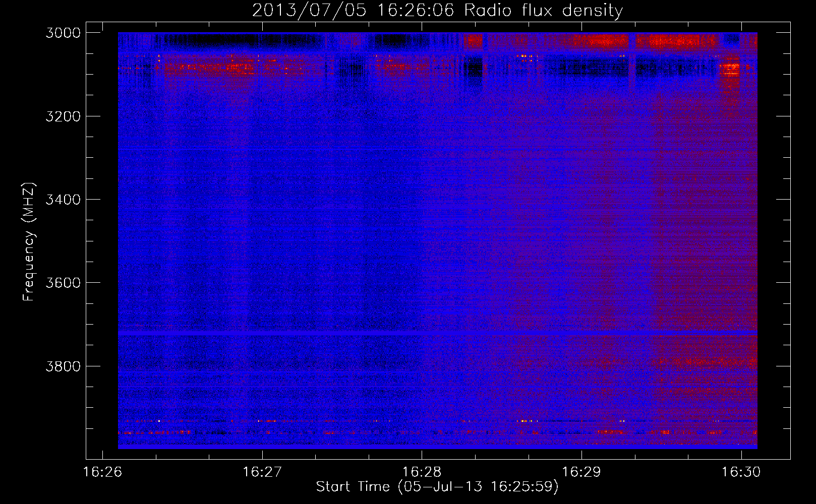Select the 3000 frequency axis label
This screenshot has width=816, height=504.
tap(63, 33)
